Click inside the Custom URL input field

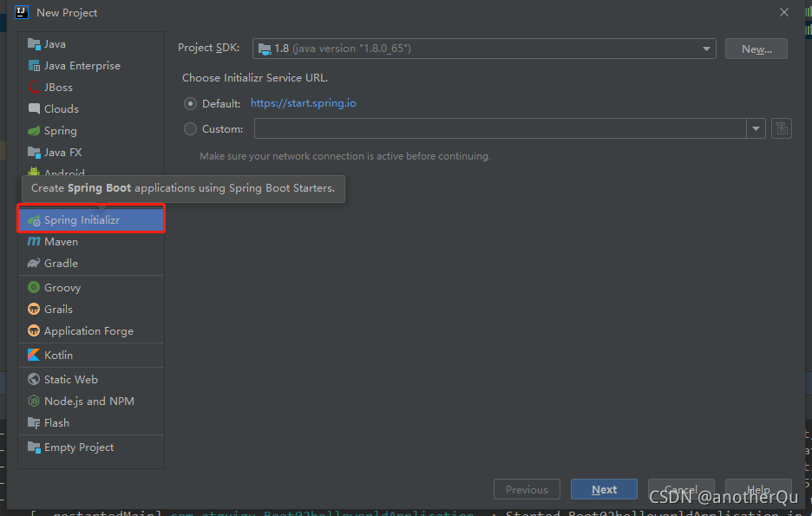point(501,128)
